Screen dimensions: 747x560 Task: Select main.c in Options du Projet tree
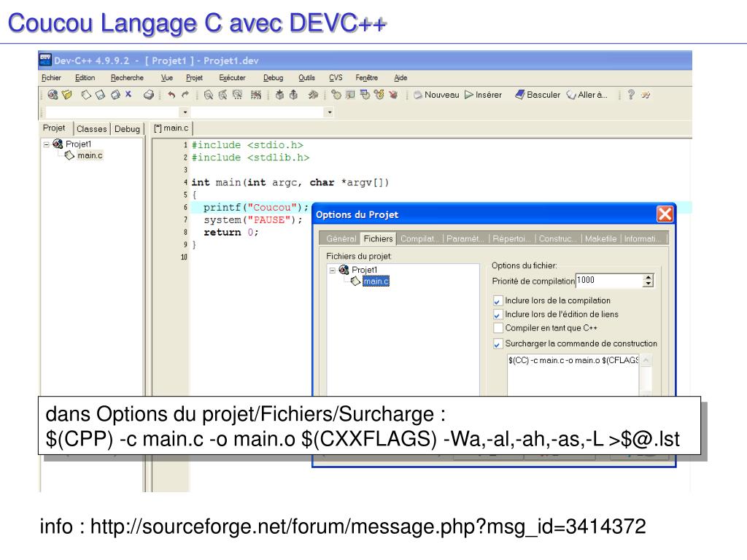click(376, 281)
